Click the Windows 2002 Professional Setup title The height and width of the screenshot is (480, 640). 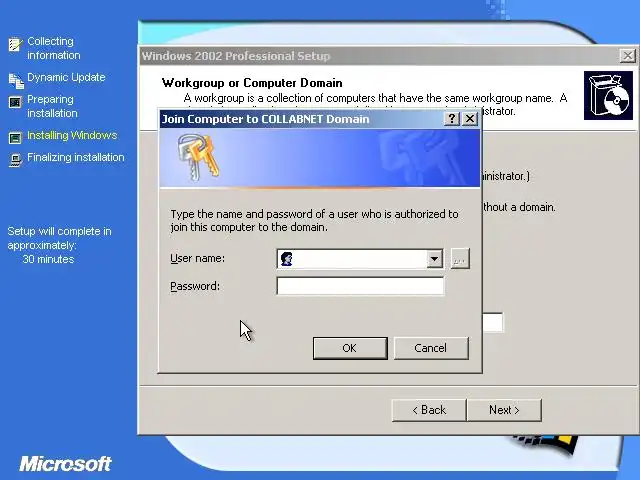click(x=236, y=56)
